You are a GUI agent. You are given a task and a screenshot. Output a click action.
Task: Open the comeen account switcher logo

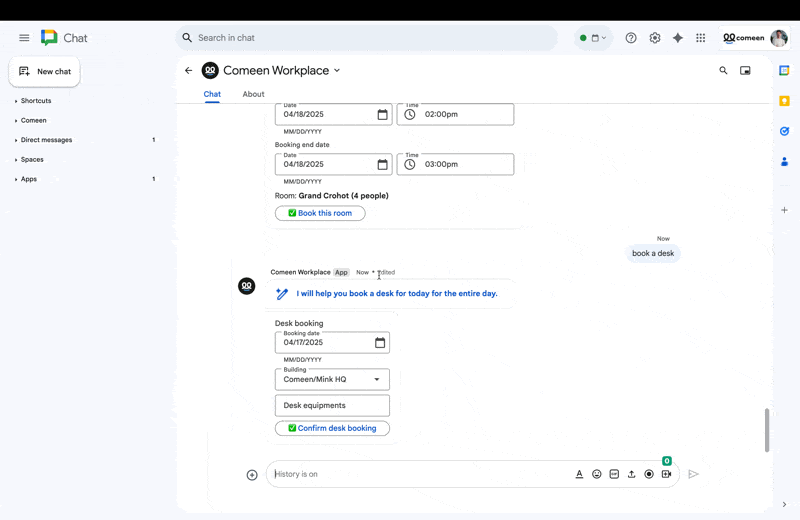743,38
